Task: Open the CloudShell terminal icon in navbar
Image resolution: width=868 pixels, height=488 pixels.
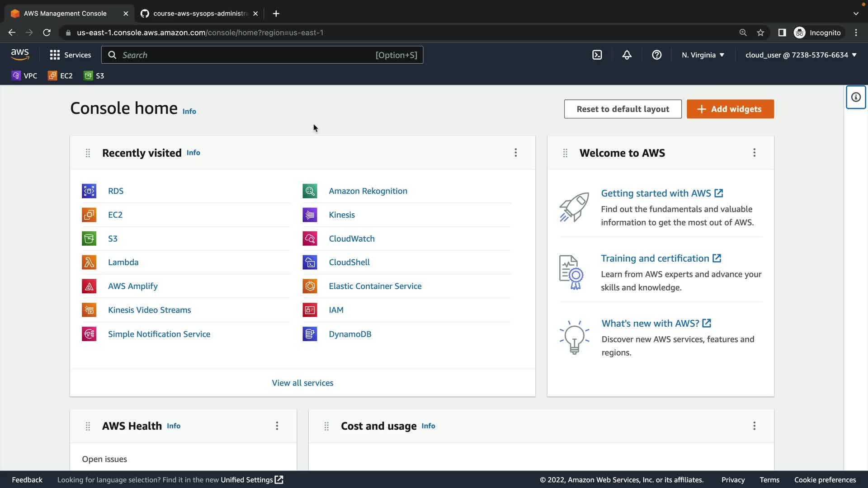Action: click(597, 55)
